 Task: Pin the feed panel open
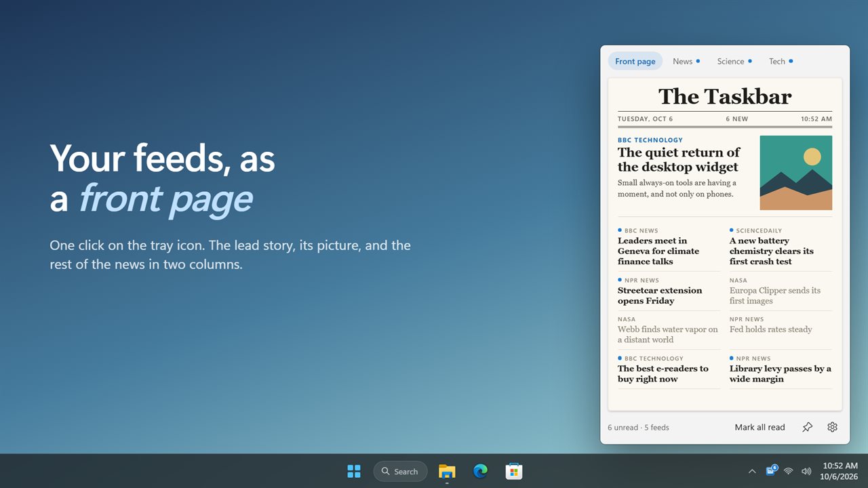pyautogui.click(x=807, y=427)
